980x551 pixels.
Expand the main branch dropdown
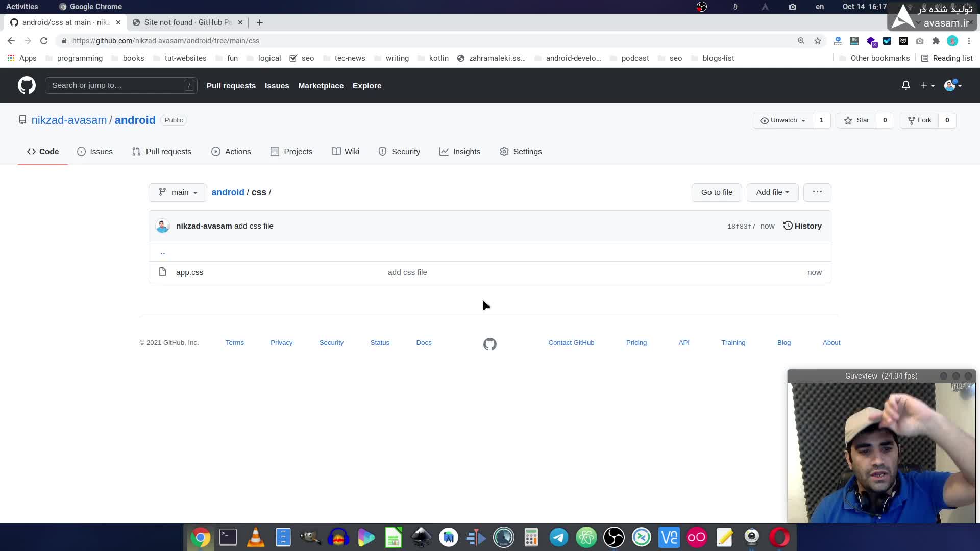(178, 192)
